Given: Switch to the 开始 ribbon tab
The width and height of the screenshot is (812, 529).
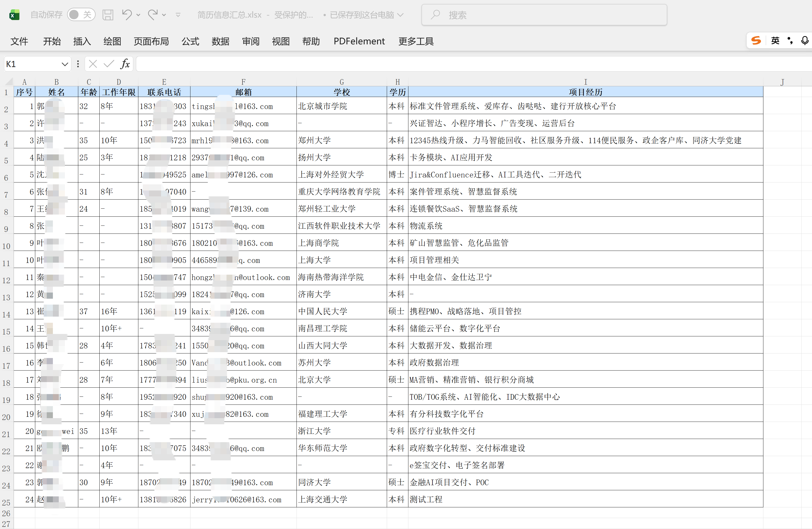Looking at the screenshot, I should [52, 41].
